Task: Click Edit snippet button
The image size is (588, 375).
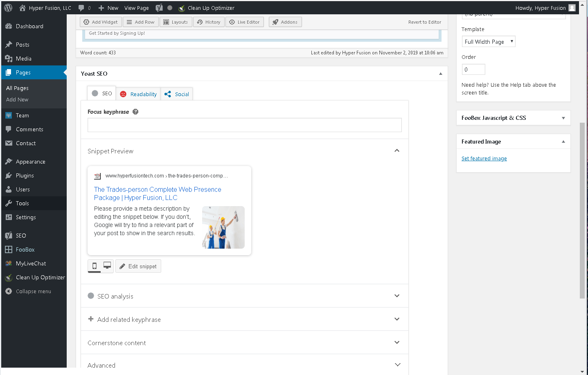Action: [138, 266]
